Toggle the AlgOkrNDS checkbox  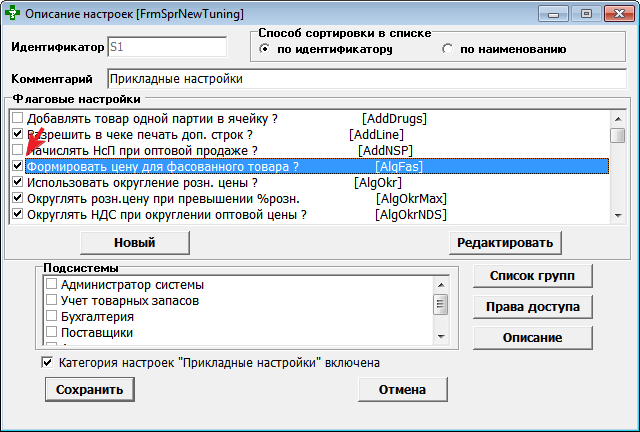pyautogui.click(x=17, y=214)
